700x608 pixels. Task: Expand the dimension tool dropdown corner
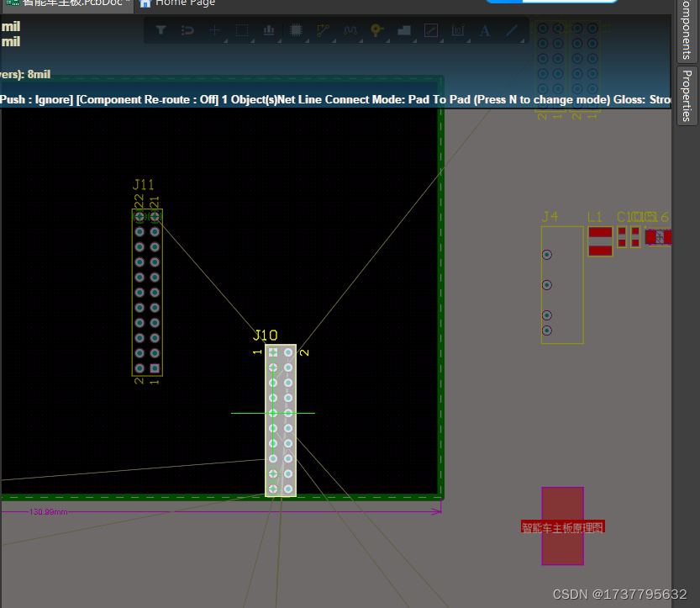pyautogui.click(x=468, y=40)
